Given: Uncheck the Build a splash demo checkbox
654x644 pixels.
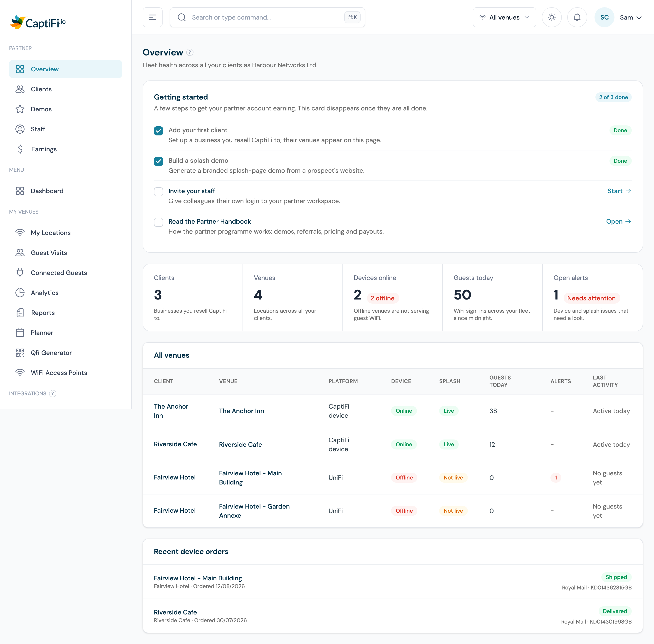Looking at the screenshot, I should coord(159,161).
